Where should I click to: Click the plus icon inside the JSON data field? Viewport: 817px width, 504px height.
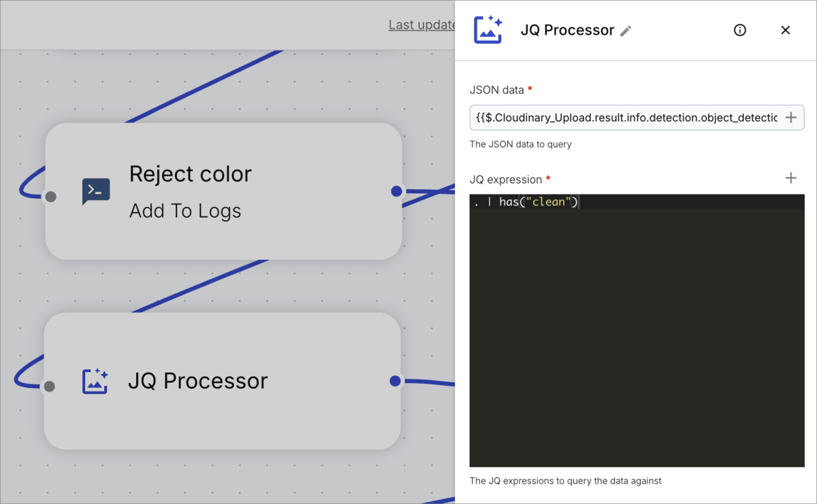(x=790, y=118)
